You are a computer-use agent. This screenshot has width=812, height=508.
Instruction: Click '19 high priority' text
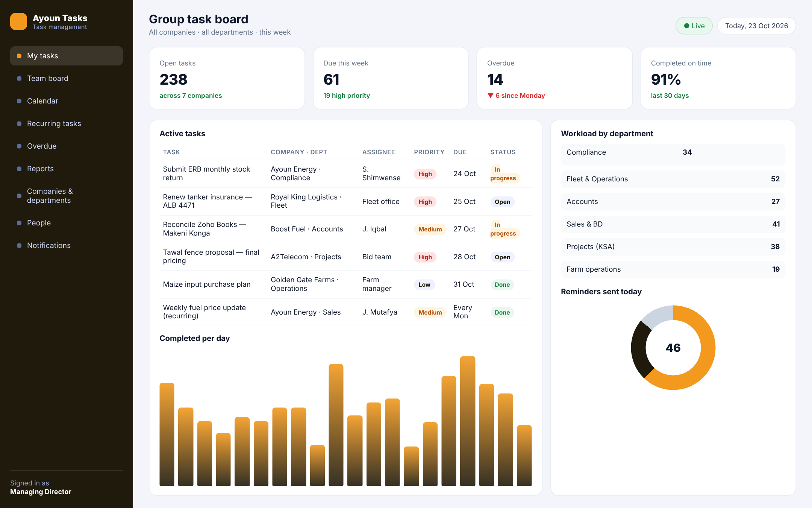point(347,96)
